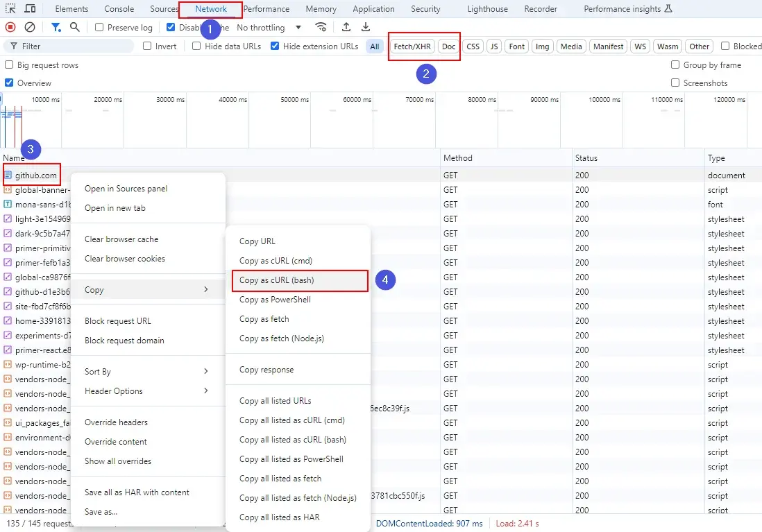Select the inspect element picker icon
Viewport: 762px width, 532px height.
point(10,9)
